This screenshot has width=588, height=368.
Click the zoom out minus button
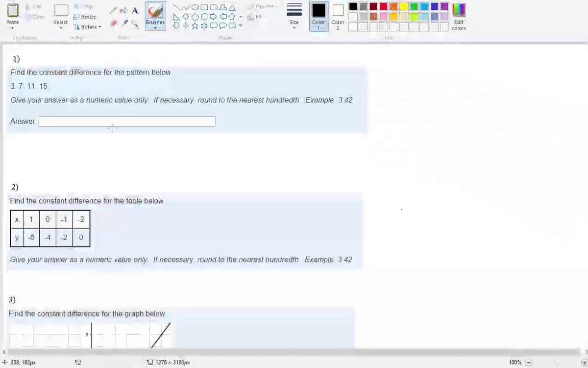[528, 363]
